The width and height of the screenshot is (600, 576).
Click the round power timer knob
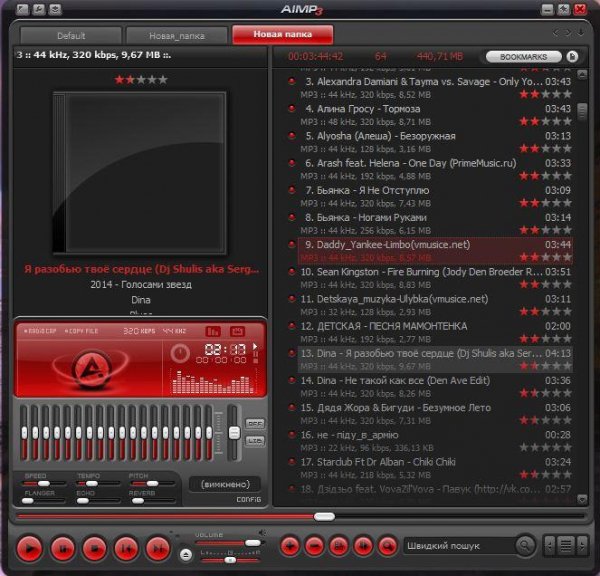pyautogui.click(x=180, y=353)
